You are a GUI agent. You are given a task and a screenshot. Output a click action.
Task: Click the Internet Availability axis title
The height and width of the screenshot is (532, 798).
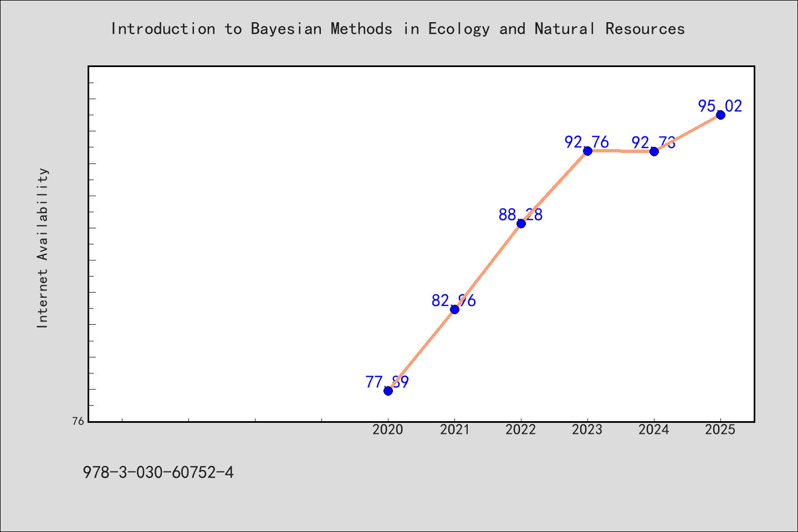point(43,248)
